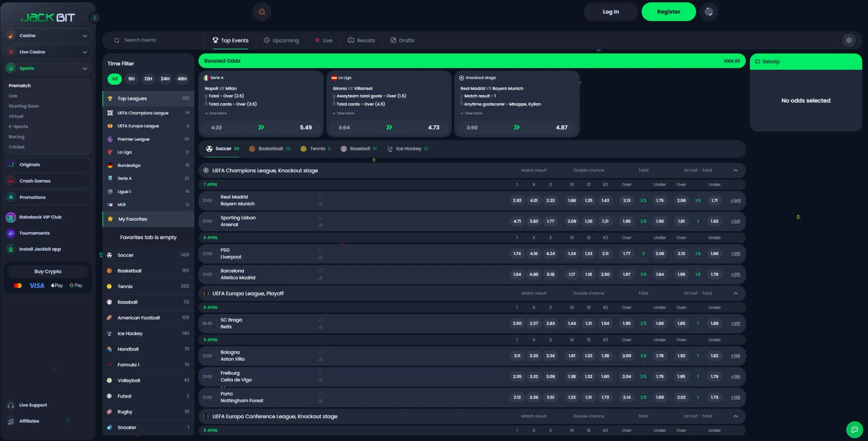Click the Tournaments icon in the sidebar
Viewport: 868px width, 441px height.
point(10,233)
